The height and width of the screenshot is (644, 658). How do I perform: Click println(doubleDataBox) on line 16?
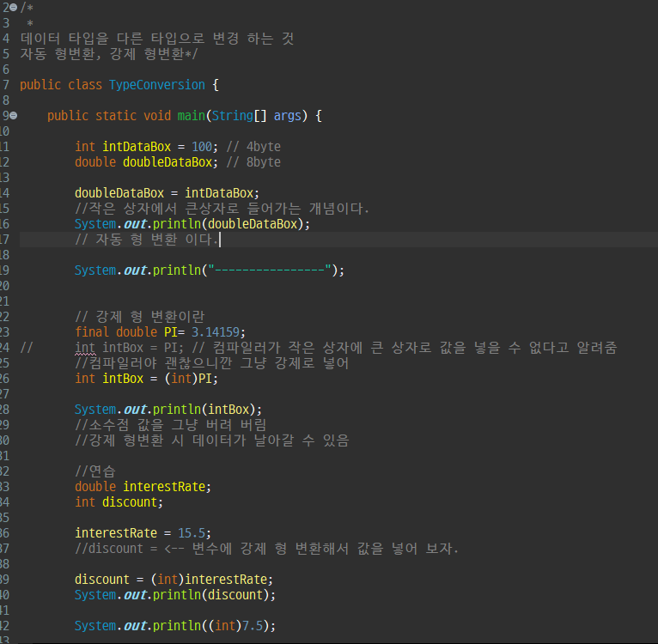228,224
